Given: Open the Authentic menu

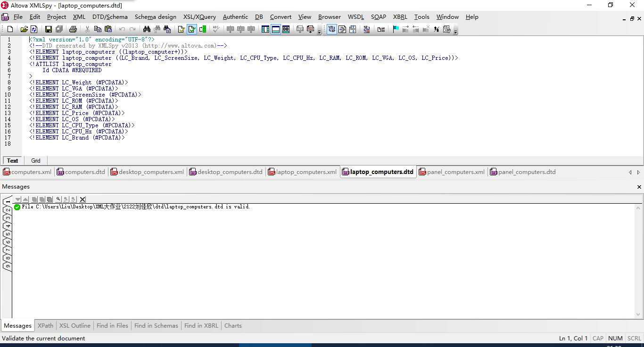Looking at the screenshot, I should [235, 17].
